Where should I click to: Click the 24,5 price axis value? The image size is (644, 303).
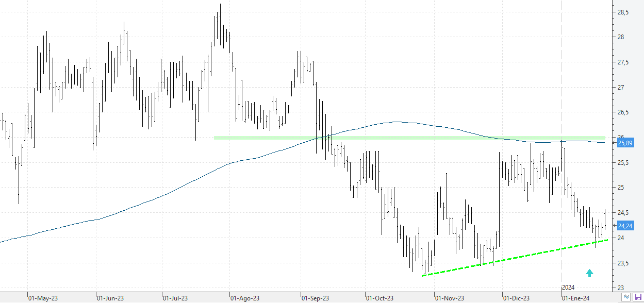pos(624,213)
